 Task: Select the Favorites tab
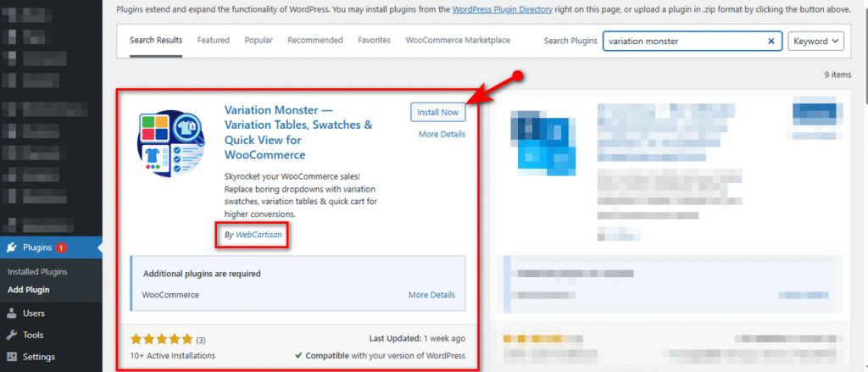tap(374, 40)
